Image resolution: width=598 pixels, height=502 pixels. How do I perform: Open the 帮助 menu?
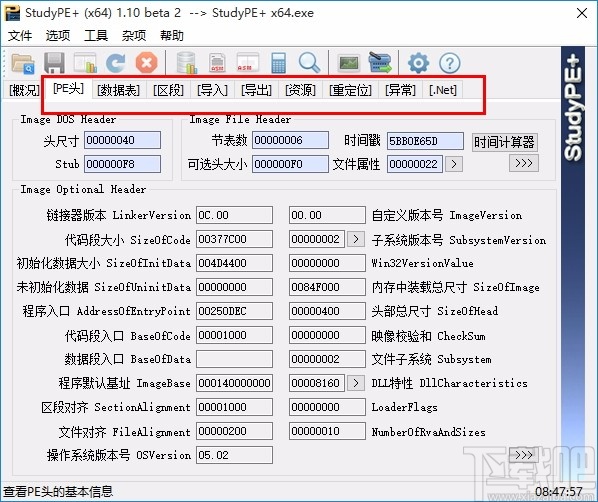pos(172,36)
